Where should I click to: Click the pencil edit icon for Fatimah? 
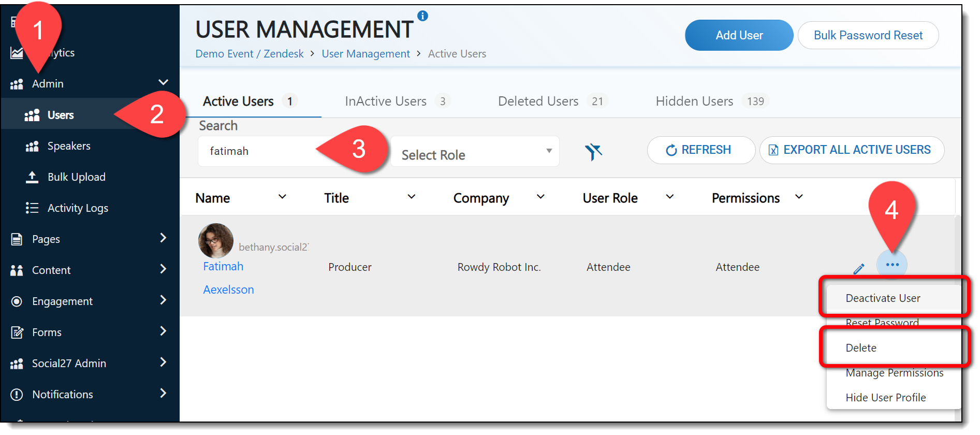coord(858,268)
